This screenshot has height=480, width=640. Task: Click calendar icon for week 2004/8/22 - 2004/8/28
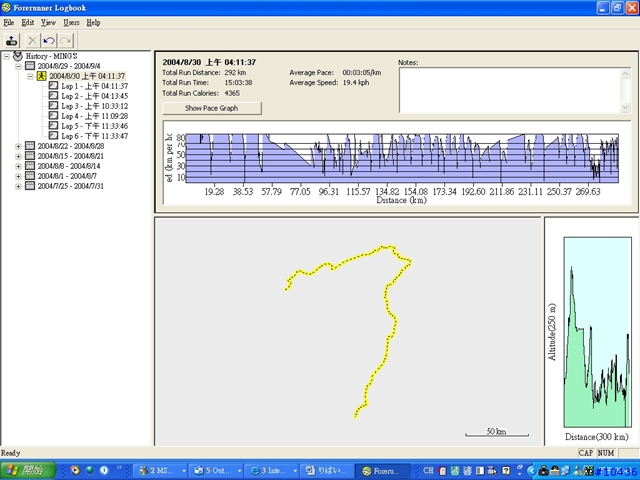coord(30,146)
